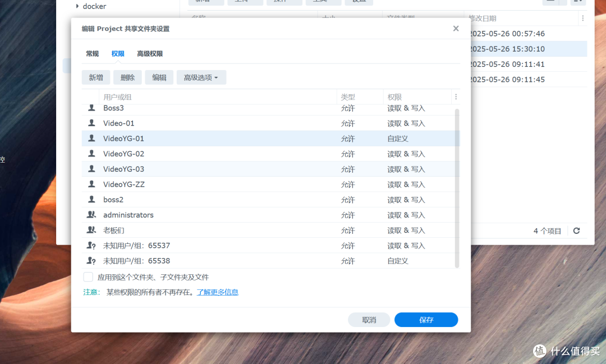Viewport: 606px width, 364px height.
Task: Select the administrators row name
Action: [128, 215]
